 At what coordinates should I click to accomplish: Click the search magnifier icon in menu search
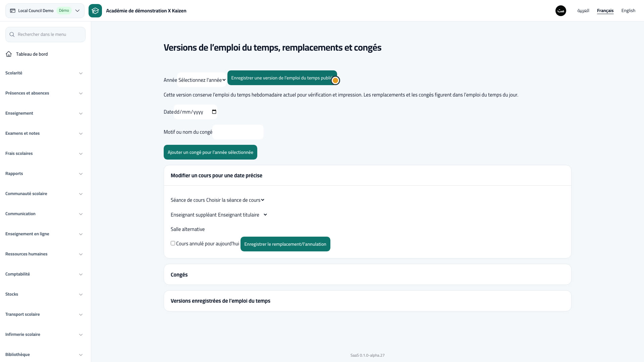click(x=12, y=35)
